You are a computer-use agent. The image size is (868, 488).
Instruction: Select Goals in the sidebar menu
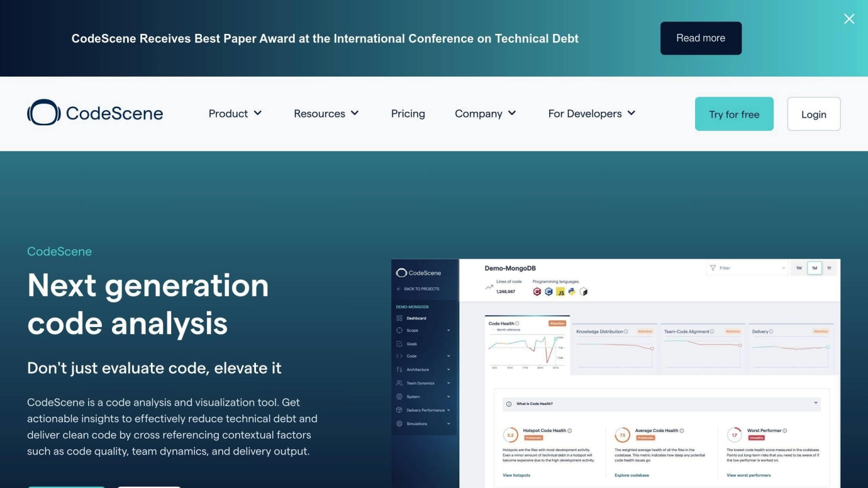pos(412,343)
